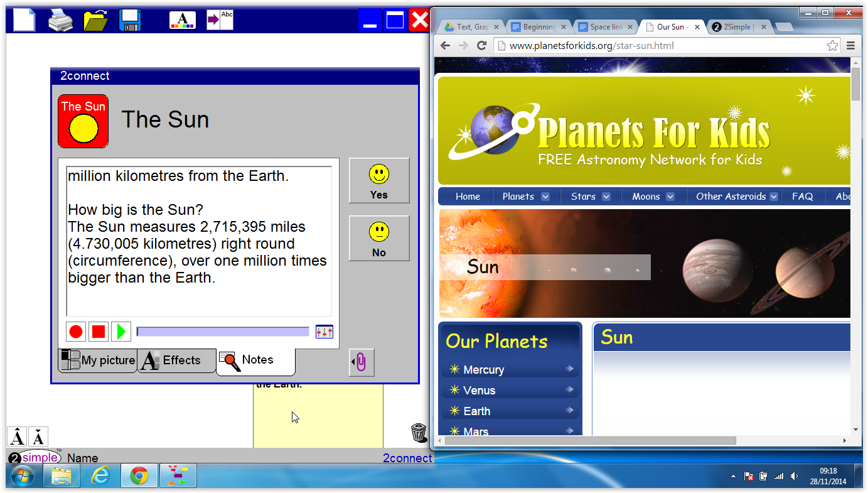Open the 2Simple browser tab
Viewport: 868px width, 493px height.
741,27
